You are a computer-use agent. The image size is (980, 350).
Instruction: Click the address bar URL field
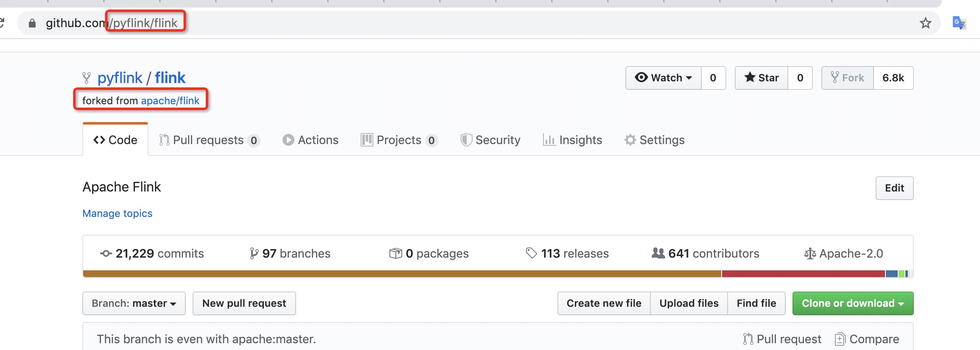[479, 23]
